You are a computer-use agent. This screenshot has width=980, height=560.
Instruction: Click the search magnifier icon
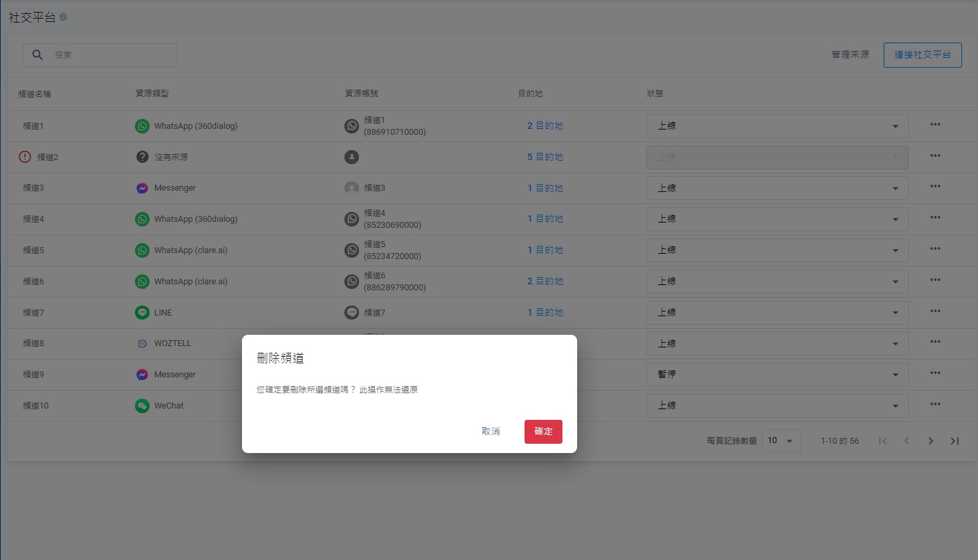click(37, 54)
